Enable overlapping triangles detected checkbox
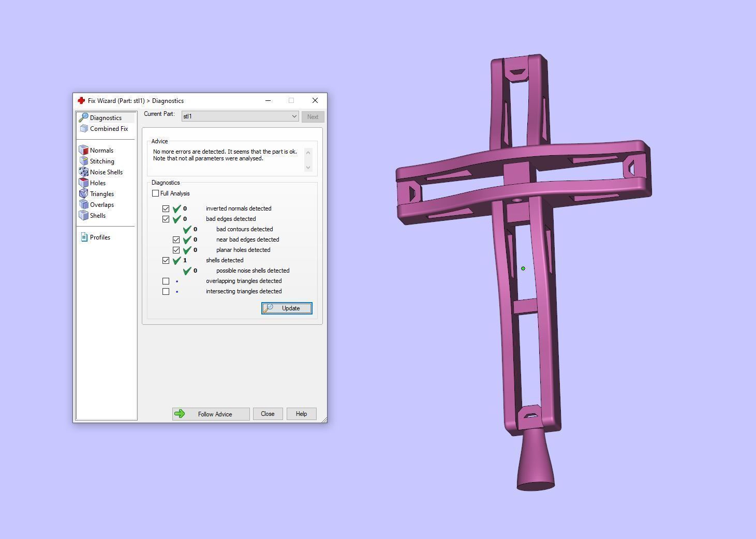The width and height of the screenshot is (756, 539). [166, 281]
